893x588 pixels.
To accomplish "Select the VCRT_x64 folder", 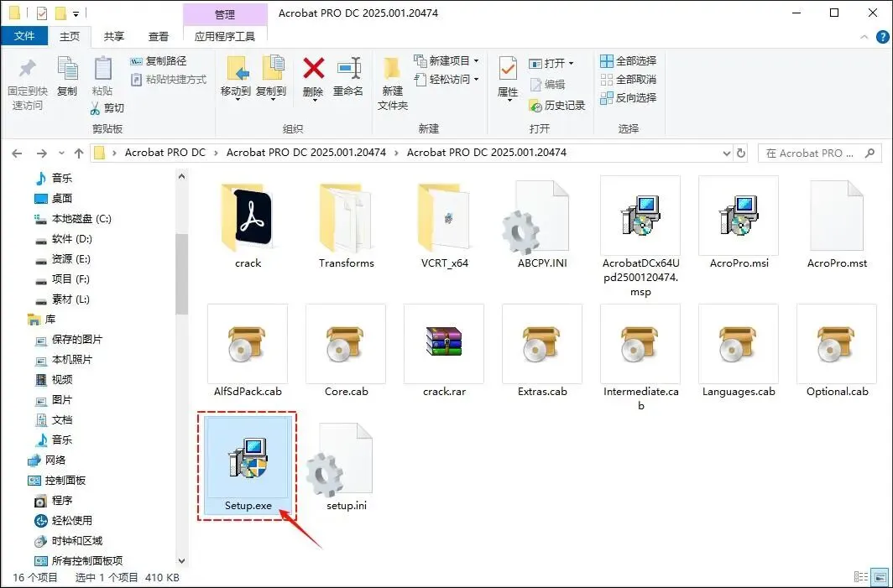I will point(444,225).
